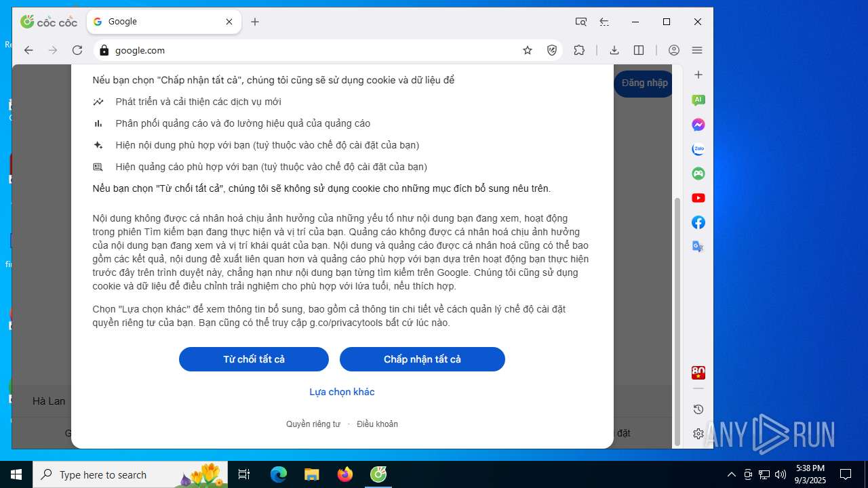Open browsing history from sidebar
The width and height of the screenshot is (868, 488).
pyautogui.click(x=698, y=409)
